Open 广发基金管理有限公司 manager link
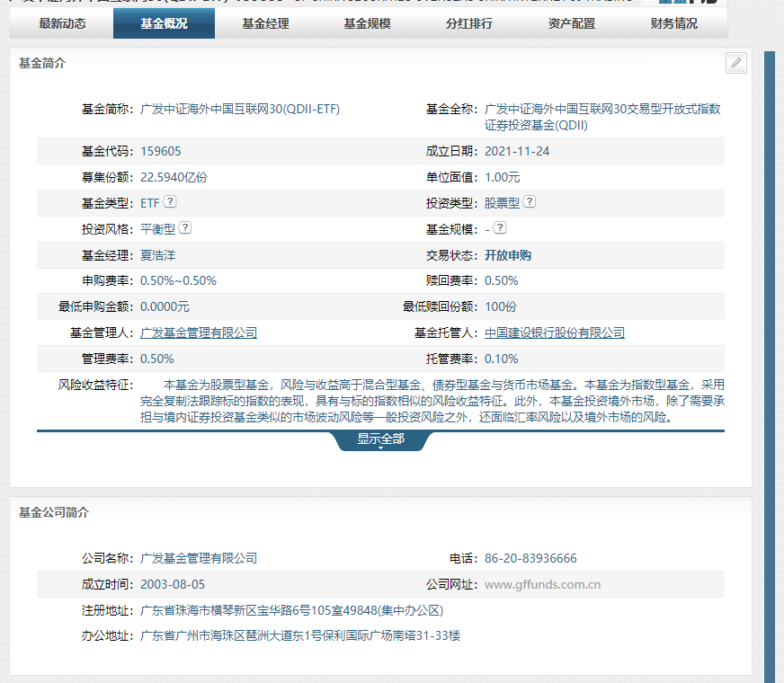 click(199, 333)
